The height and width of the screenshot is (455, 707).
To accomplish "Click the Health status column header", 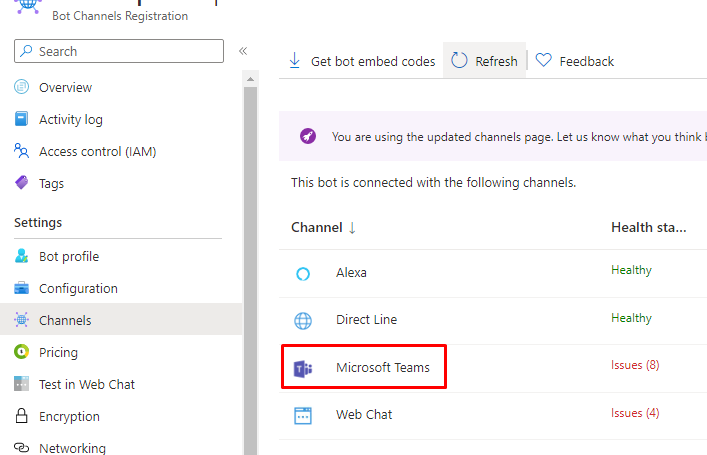I will point(648,227).
